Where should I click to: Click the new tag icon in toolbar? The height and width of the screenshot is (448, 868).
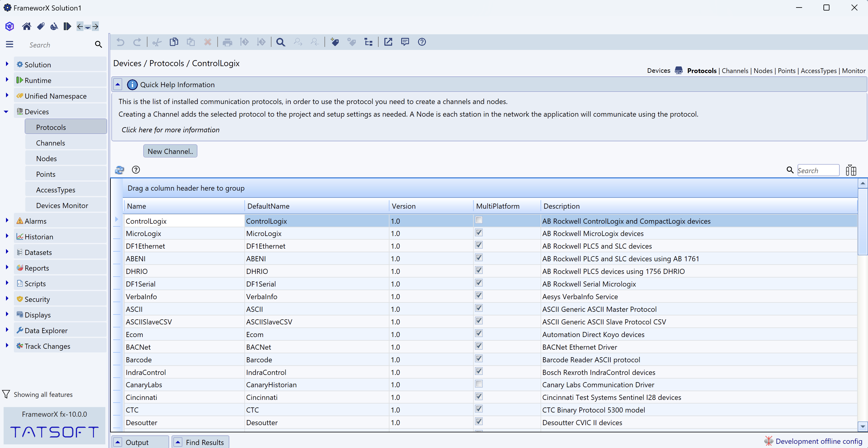(335, 42)
